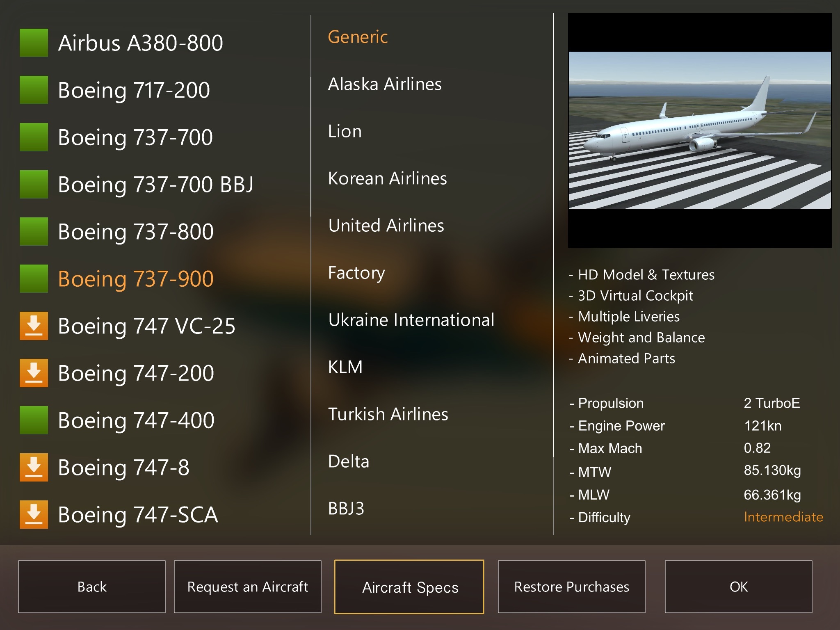840x630 pixels.
Task: Pick the KLM livery
Action: coord(345,367)
